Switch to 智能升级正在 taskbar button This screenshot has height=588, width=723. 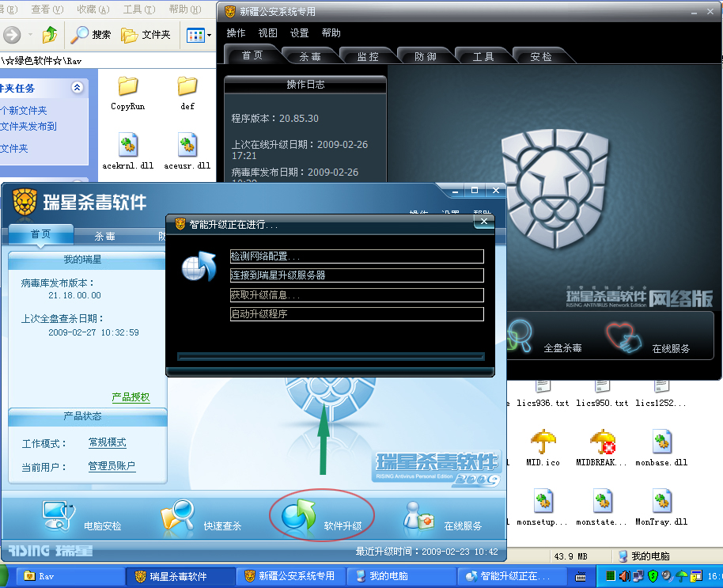[511, 576]
